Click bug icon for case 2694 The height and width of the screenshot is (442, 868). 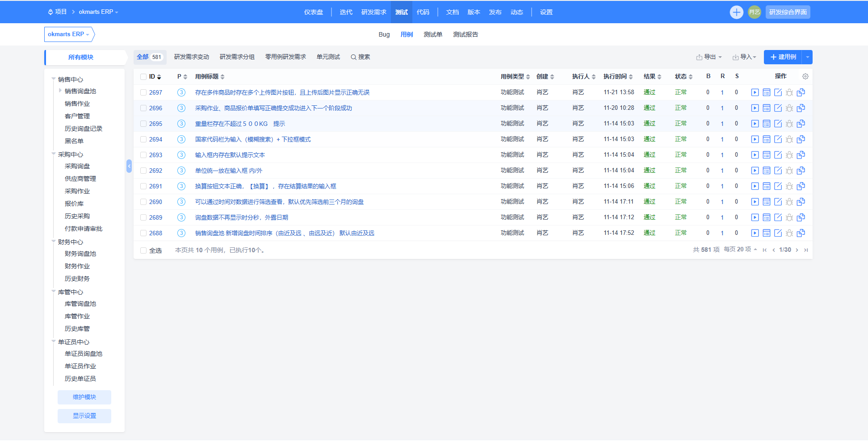click(x=789, y=139)
